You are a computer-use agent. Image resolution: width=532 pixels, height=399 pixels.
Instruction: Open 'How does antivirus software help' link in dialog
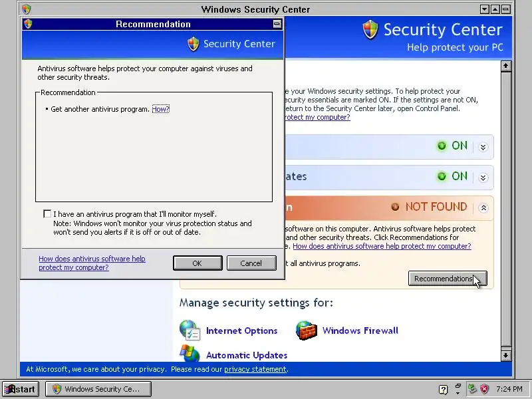click(x=92, y=263)
